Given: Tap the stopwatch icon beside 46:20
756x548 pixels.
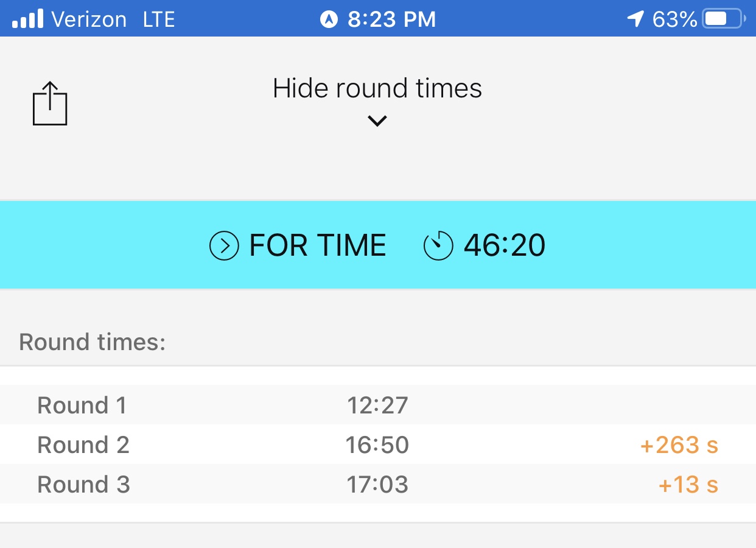Looking at the screenshot, I should pos(438,245).
